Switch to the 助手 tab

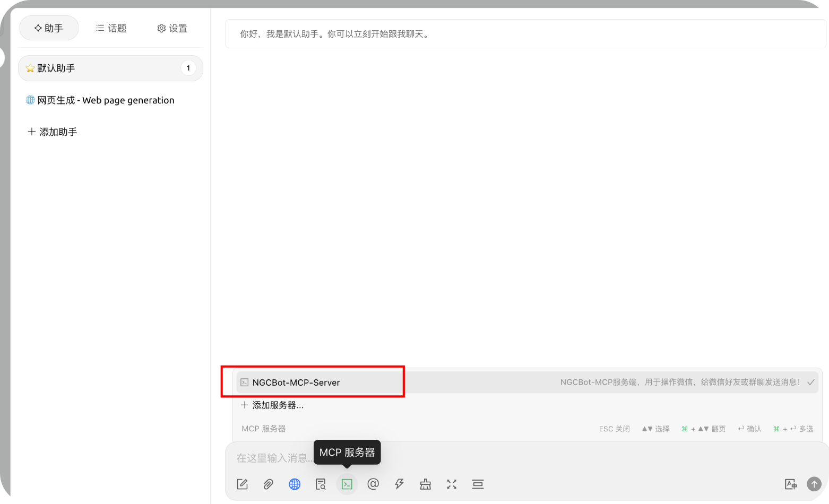click(x=49, y=28)
